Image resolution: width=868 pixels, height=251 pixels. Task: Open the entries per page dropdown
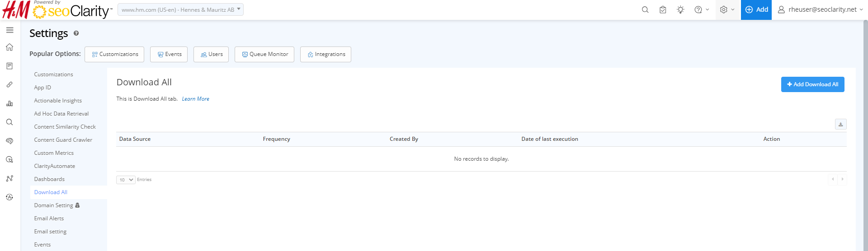(126, 180)
